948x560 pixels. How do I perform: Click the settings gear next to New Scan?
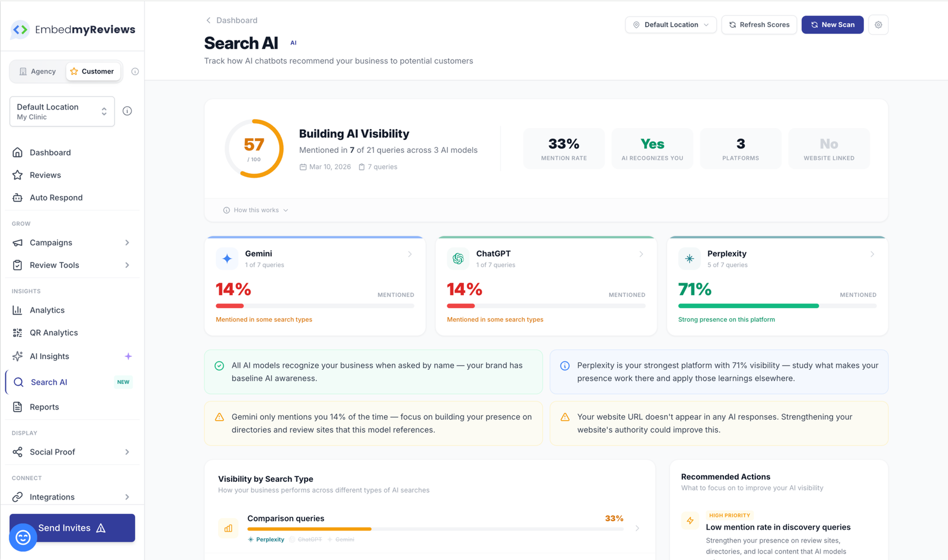(x=878, y=24)
